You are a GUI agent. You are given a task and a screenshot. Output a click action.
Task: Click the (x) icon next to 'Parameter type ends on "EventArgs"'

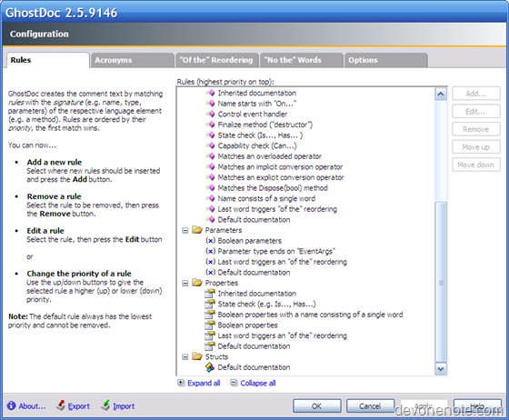210,251
